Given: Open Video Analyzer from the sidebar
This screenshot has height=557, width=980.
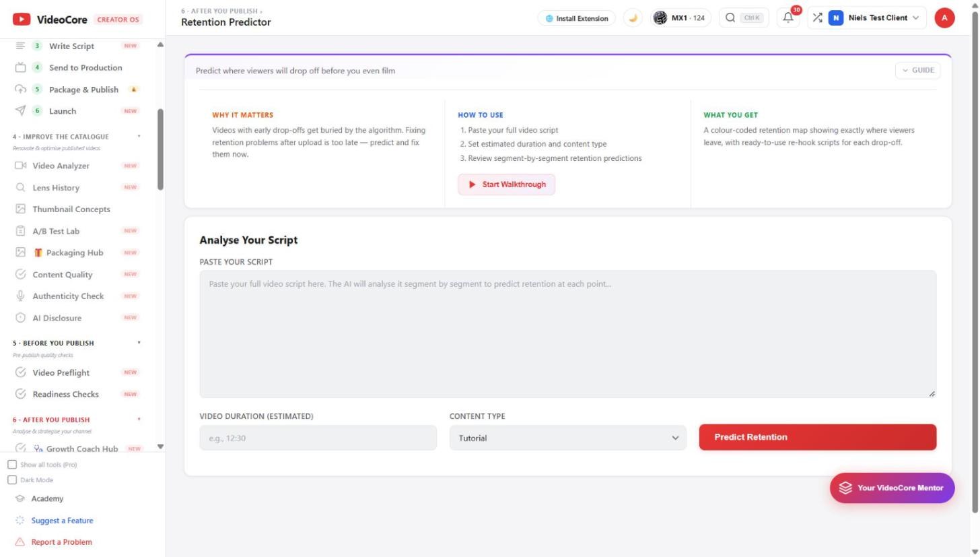Looking at the screenshot, I should 76,166.
